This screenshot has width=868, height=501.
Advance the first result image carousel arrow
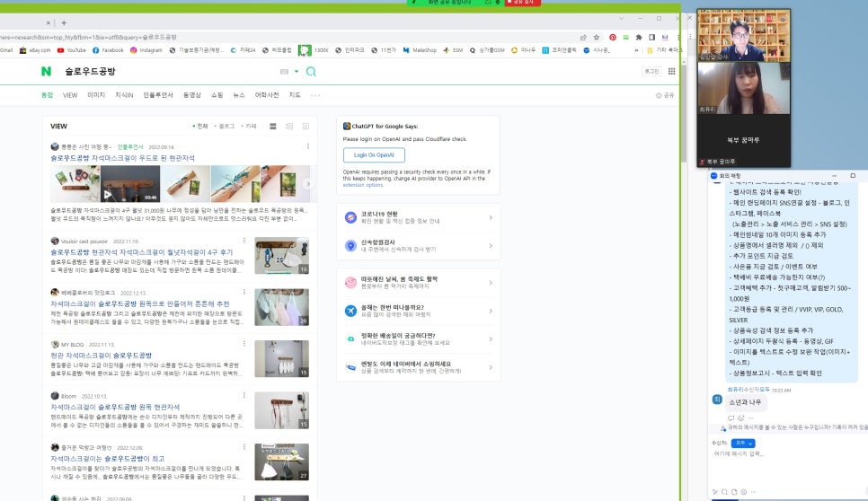(x=308, y=183)
